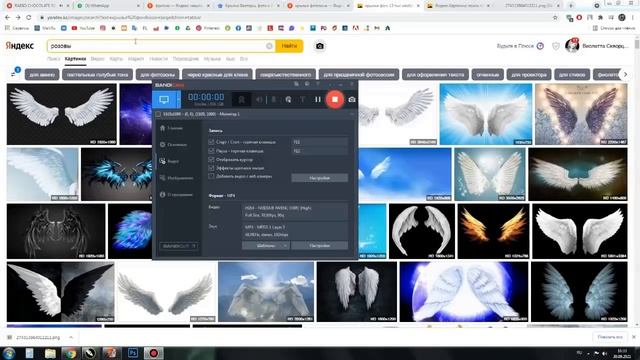Show all downloads button
Image resolution: width=640 pixels, height=360 pixels.
(x=610, y=337)
